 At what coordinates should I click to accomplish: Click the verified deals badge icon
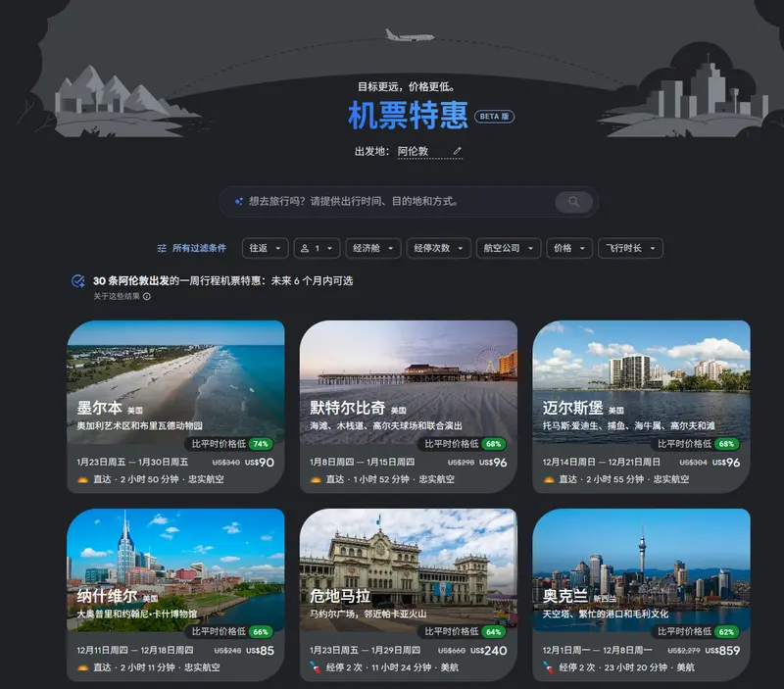78,281
